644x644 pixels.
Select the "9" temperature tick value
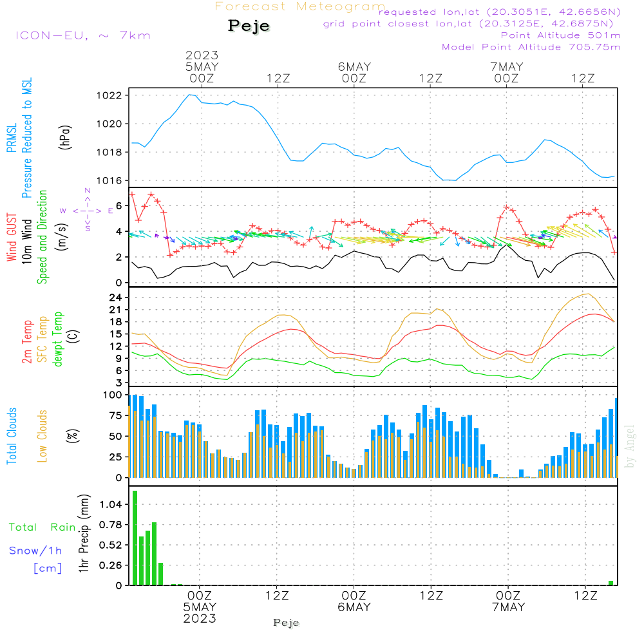click(x=119, y=359)
